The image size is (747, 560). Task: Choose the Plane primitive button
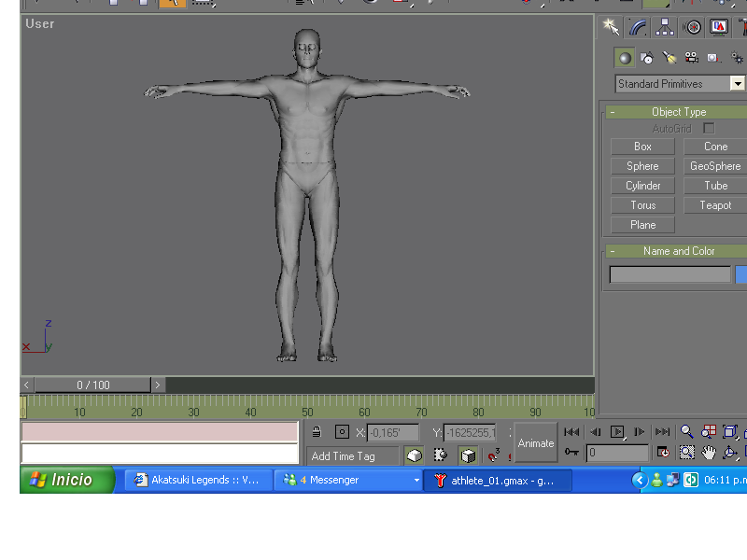642,225
